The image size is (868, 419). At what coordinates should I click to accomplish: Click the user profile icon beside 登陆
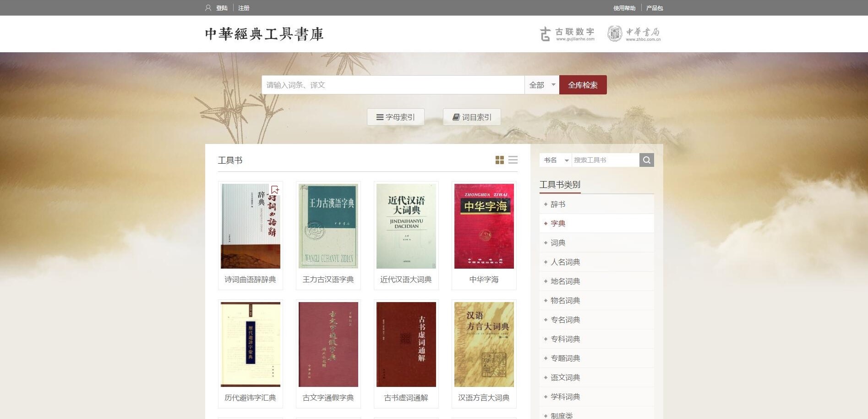point(208,8)
